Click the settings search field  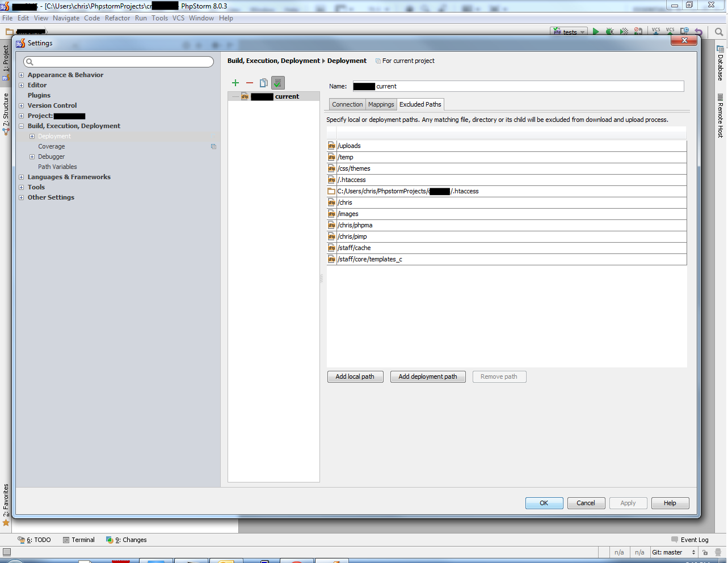point(118,61)
